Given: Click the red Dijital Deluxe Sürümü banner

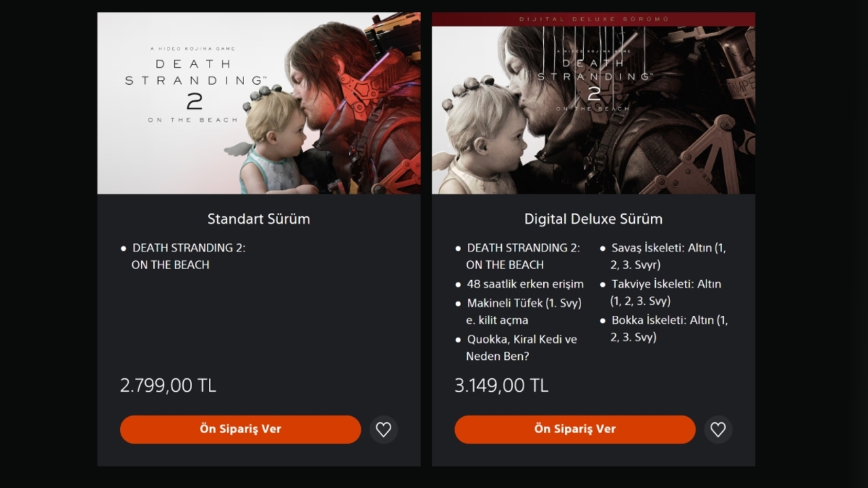Looking at the screenshot, I should point(593,19).
